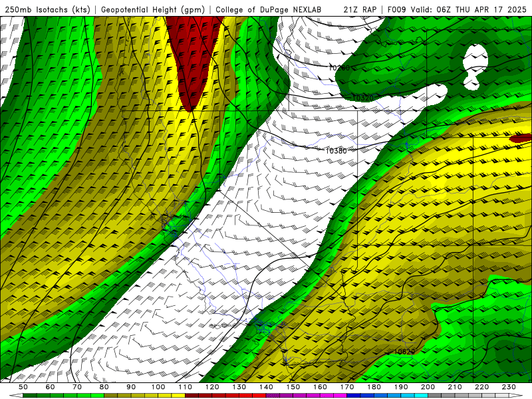Image resolution: width=532 pixels, height=399 pixels.
Task: Select the '21Z RAP' model run label
Action: [x=360, y=9]
